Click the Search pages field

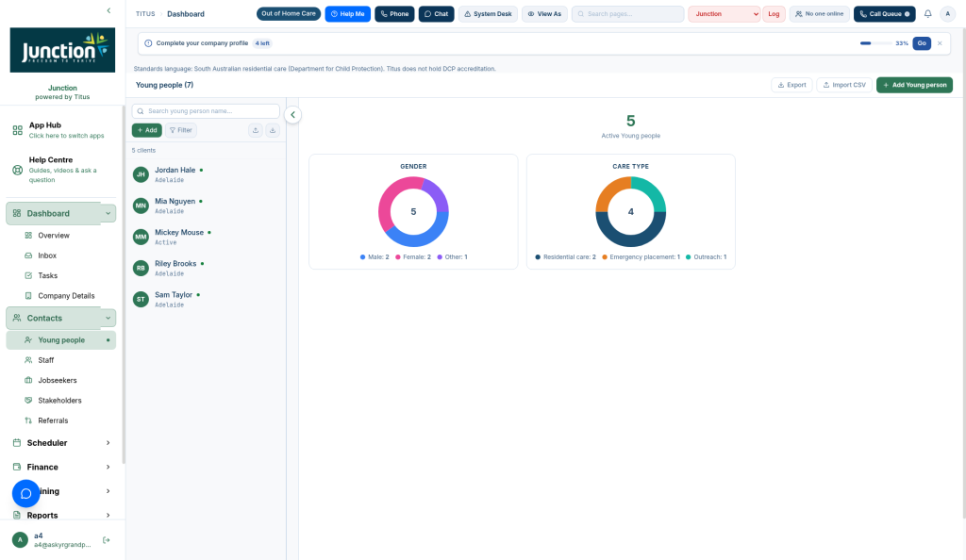627,13
